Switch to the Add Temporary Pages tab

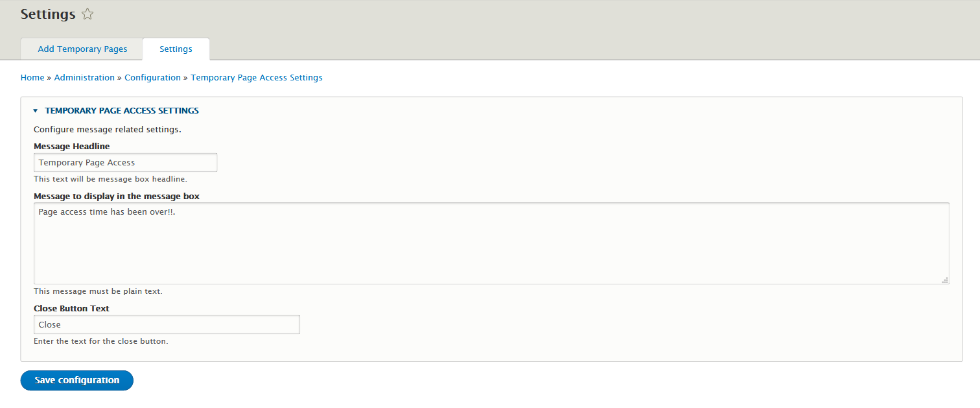(82, 49)
